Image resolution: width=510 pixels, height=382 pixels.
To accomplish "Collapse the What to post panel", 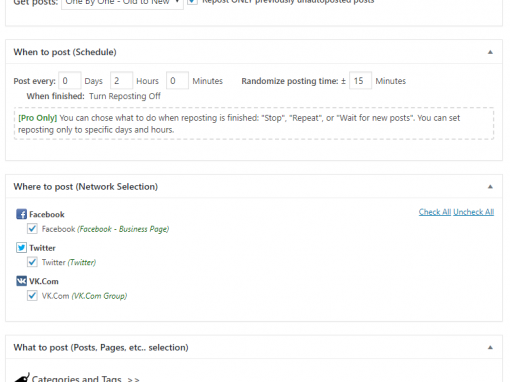I will coord(490,347).
